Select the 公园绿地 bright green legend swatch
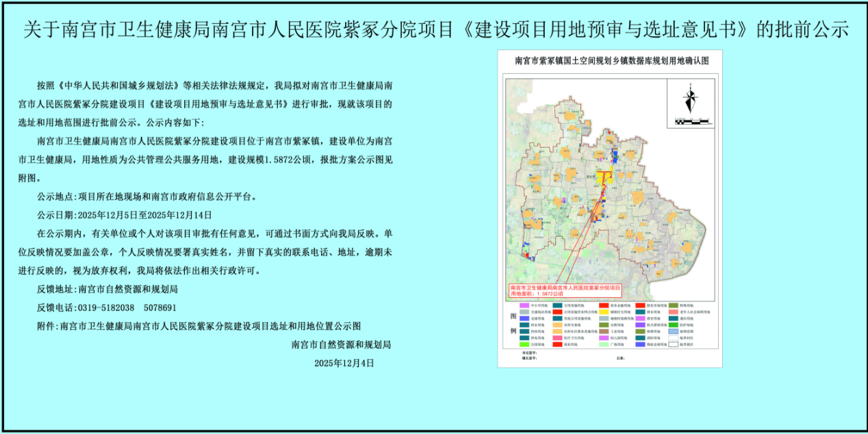The image size is (868, 434). click(x=523, y=344)
